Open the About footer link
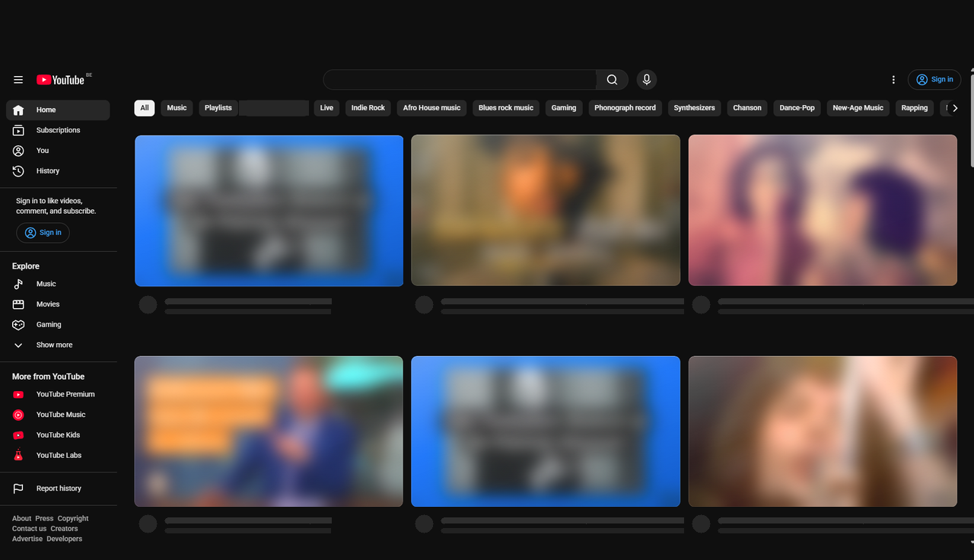The image size is (974, 560). pyautogui.click(x=22, y=519)
